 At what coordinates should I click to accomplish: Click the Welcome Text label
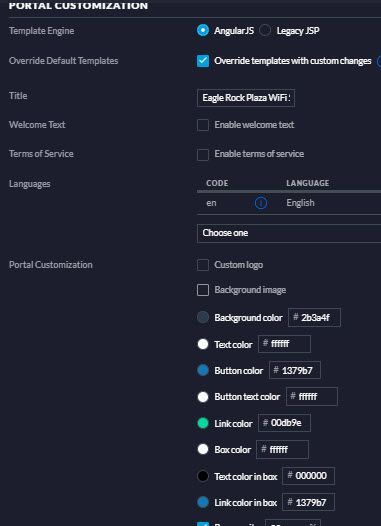click(37, 124)
